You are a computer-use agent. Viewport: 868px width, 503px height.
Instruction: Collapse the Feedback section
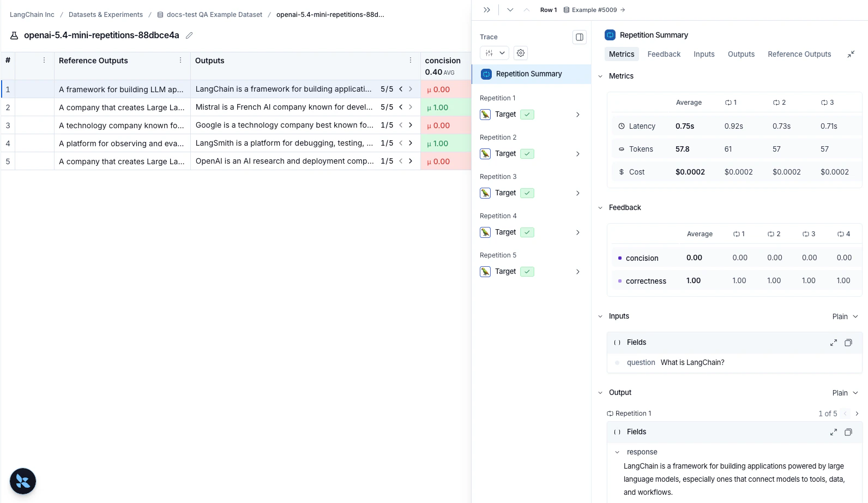(600, 208)
